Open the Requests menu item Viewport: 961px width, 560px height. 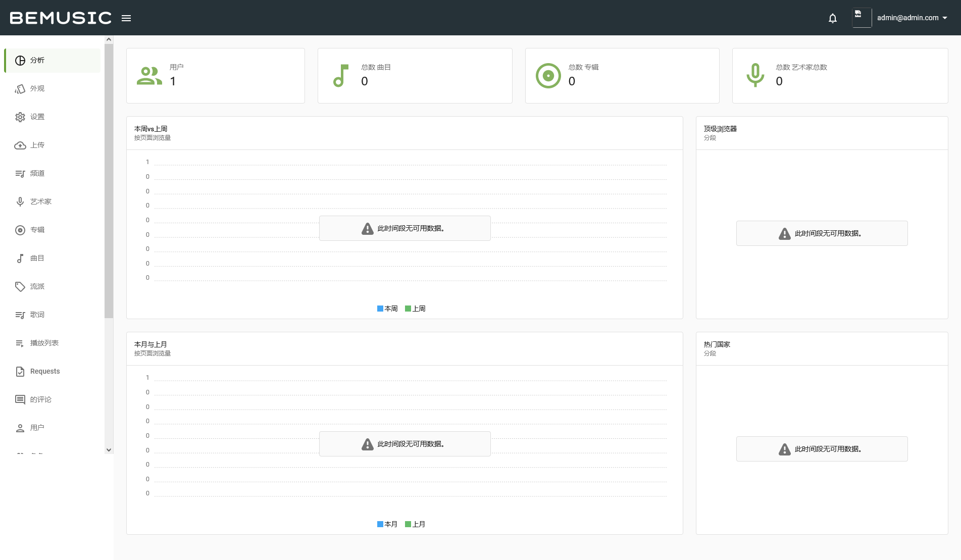(x=45, y=372)
